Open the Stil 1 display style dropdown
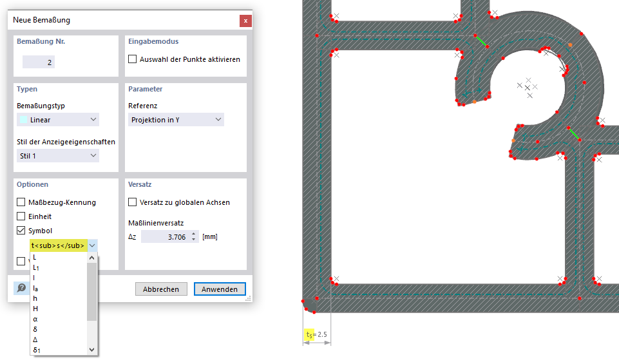Screen dimensions: 619x364 (x=57, y=155)
